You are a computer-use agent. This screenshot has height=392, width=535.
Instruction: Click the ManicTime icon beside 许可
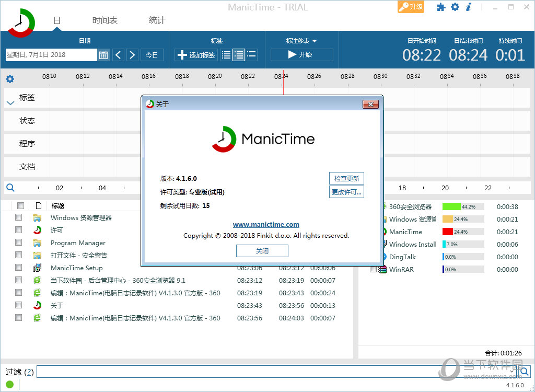(x=37, y=230)
